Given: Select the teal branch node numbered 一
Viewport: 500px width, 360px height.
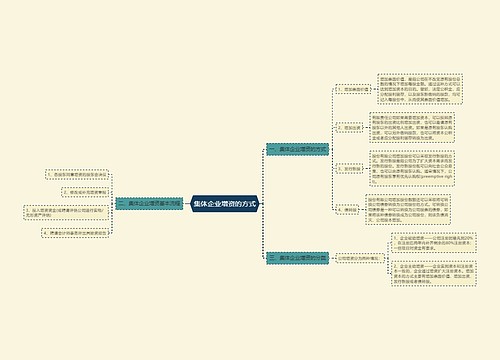Looking at the screenshot, I should 298,149.
